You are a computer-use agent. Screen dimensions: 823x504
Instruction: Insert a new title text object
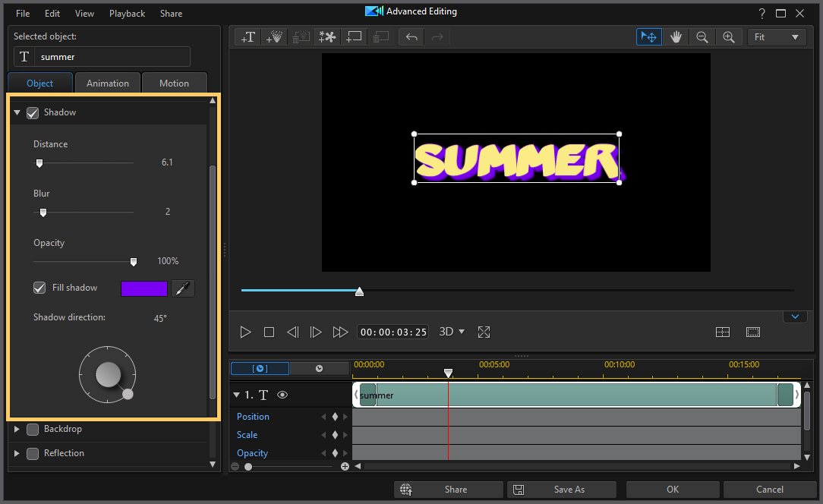(x=248, y=36)
